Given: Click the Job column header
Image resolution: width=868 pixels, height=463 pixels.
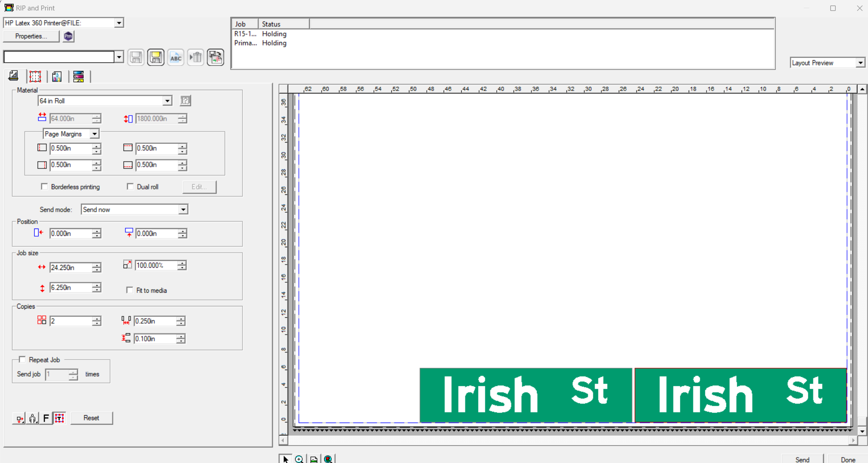Looking at the screenshot, I should pos(245,24).
